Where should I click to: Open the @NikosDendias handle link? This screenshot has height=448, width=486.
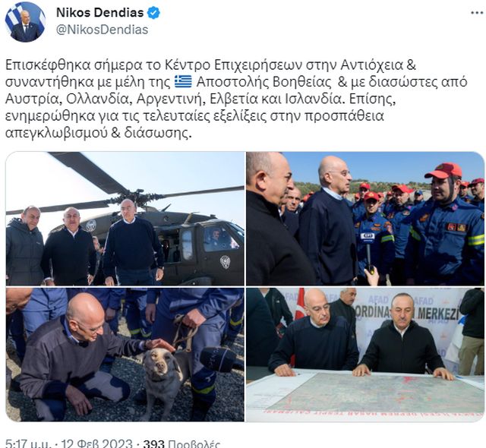(x=102, y=30)
